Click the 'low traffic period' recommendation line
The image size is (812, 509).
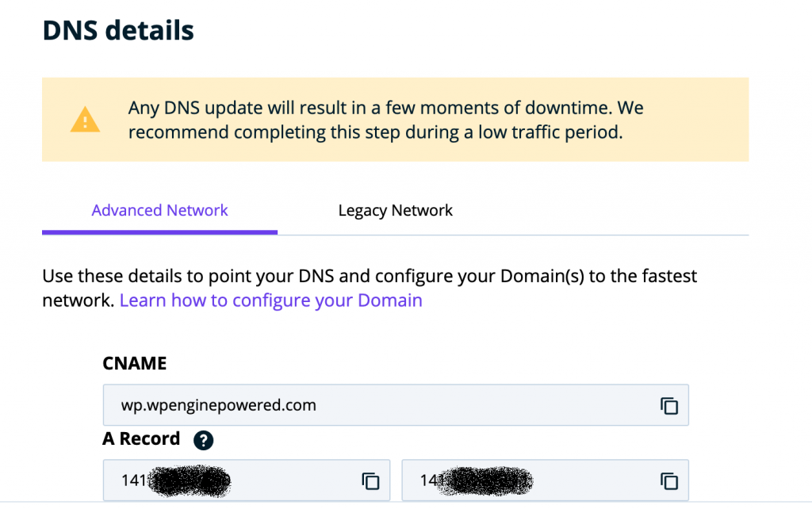point(375,132)
